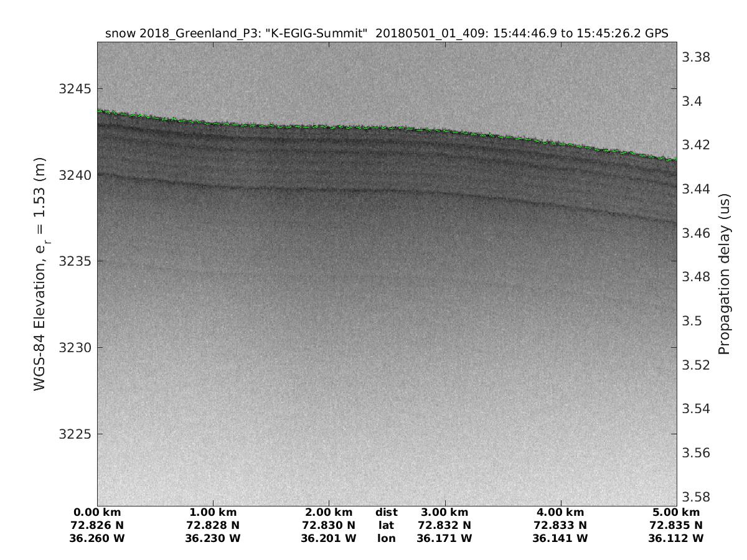The image size is (747, 560).
Task: Click the 3.00 km distance label
Action: point(444,513)
